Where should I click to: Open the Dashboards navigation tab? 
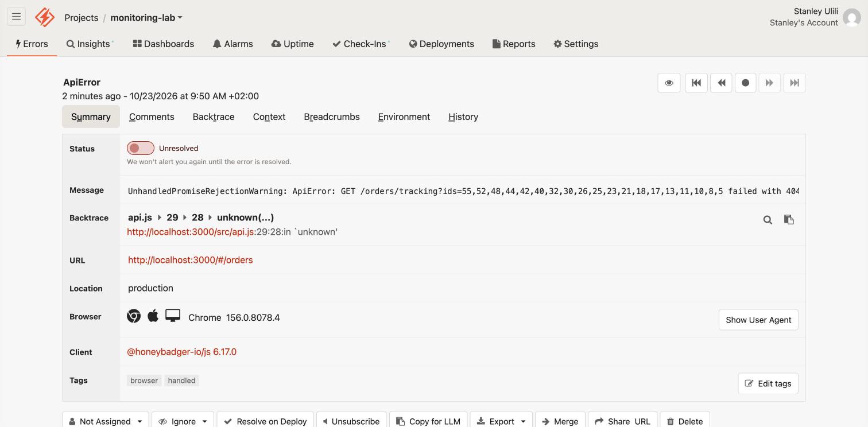click(164, 44)
